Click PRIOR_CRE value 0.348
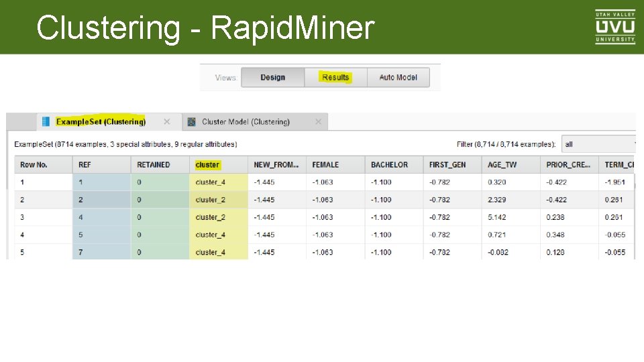This screenshot has width=644, height=362. click(x=555, y=235)
